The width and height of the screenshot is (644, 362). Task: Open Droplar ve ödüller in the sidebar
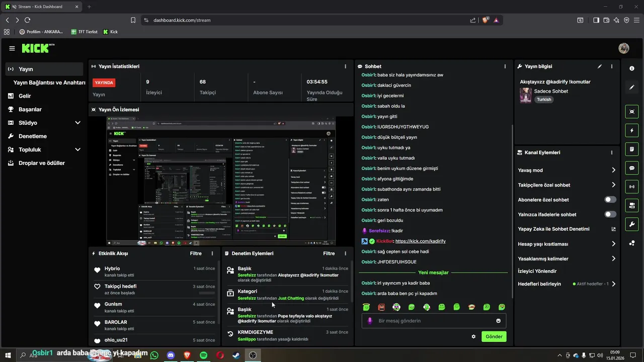pos(42,163)
